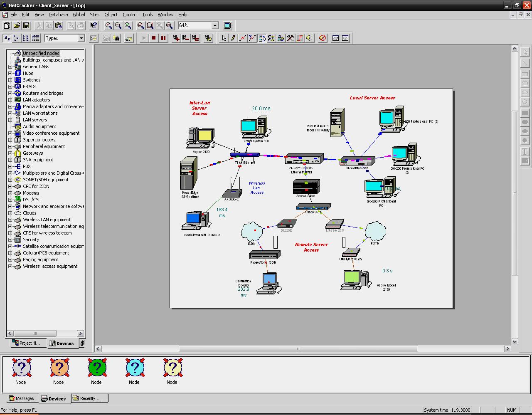This screenshot has width=532, height=415.
Task: Switch browser to small icons view
Action: pos(17,38)
